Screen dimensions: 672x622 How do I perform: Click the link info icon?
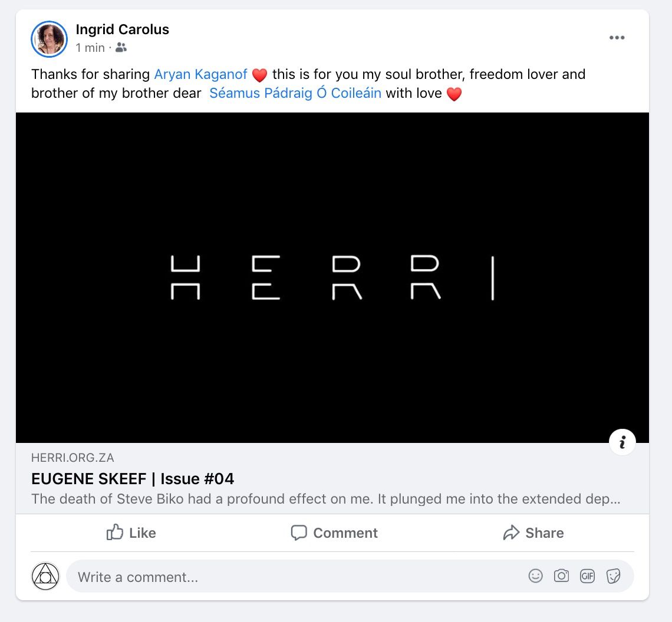pos(622,442)
